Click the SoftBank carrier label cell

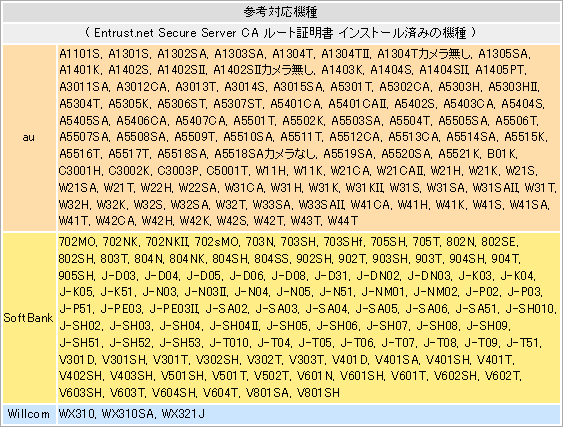click(x=29, y=318)
